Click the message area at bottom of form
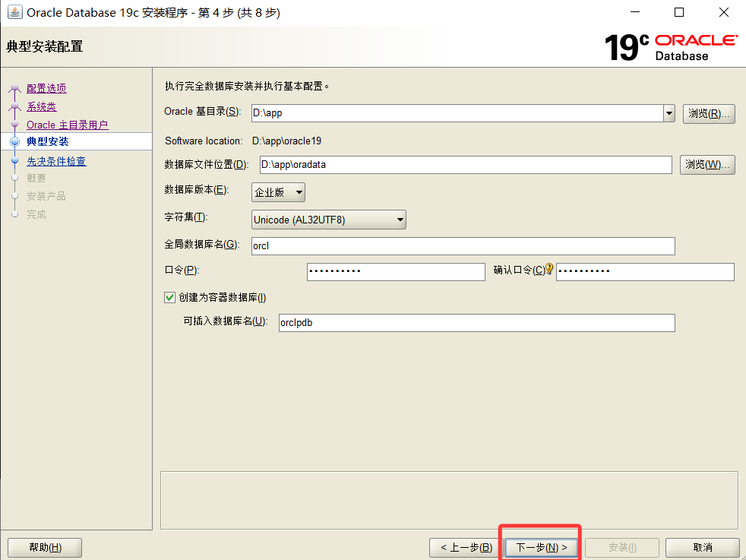 pos(449,501)
